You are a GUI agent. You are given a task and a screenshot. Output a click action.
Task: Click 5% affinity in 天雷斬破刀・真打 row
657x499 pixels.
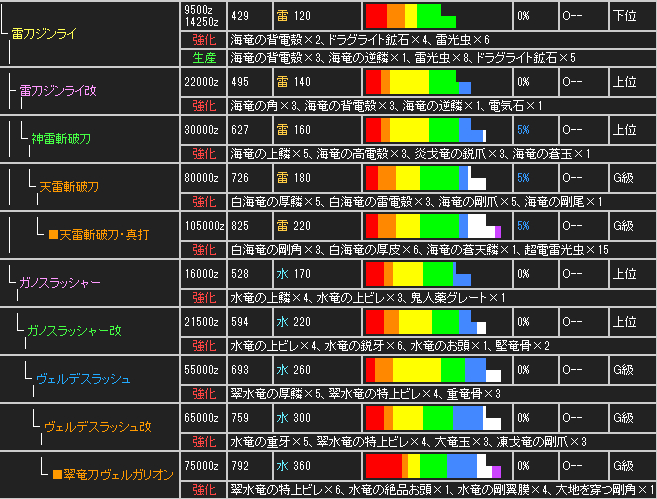pyautogui.click(x=523, y=226)
